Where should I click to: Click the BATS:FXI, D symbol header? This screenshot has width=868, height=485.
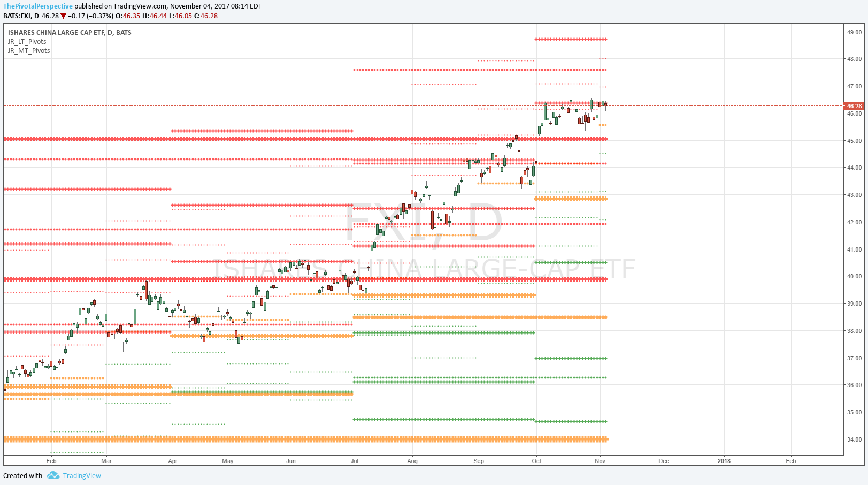(x=21, y=16)
